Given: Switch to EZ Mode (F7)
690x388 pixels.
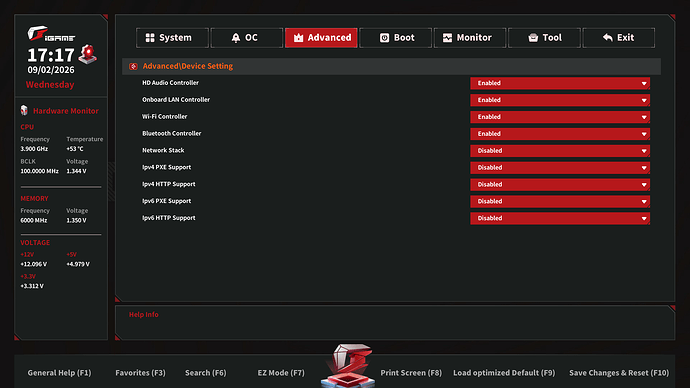Looking at the screenshot, I should click(x=281, y=373).
